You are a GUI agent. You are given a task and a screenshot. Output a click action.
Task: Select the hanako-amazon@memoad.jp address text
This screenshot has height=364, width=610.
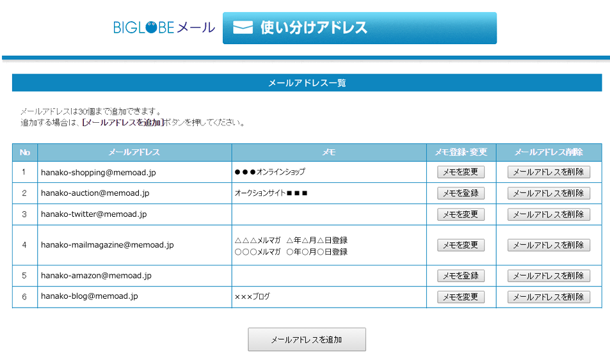[x=96, y=275]
